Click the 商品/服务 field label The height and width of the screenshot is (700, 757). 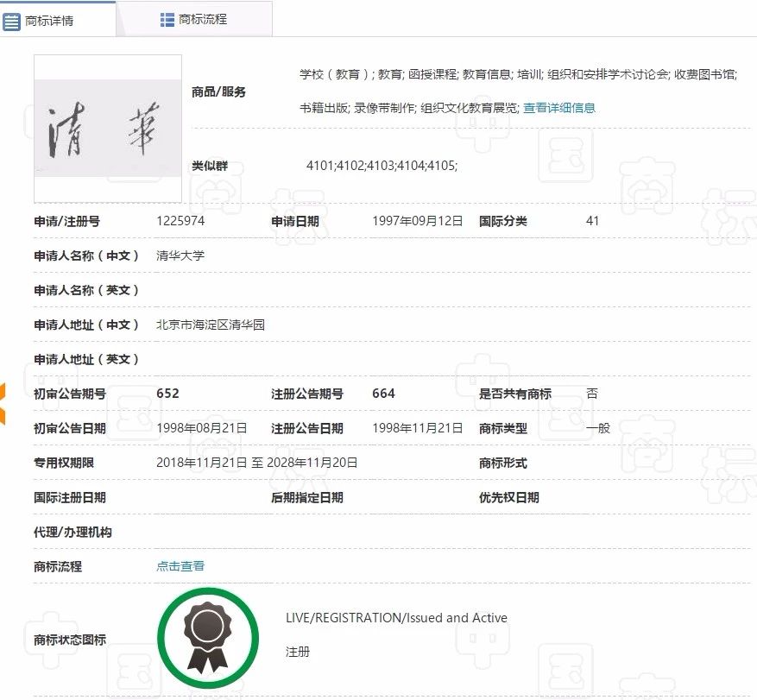[x=218, y=91]
